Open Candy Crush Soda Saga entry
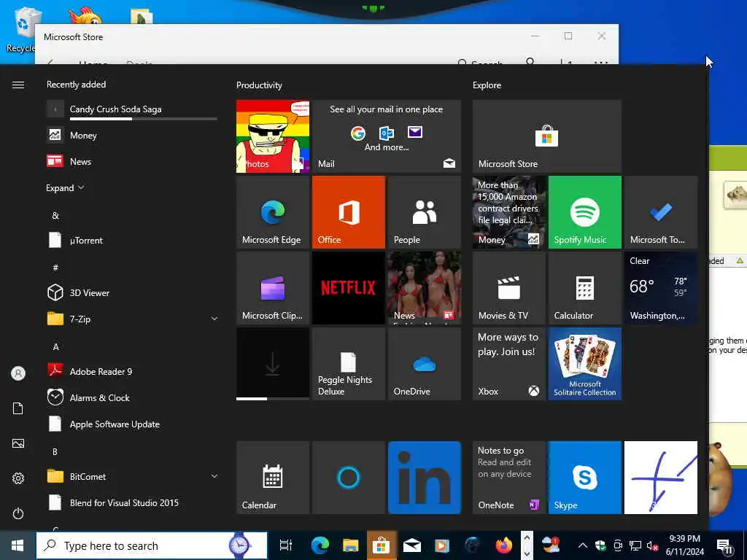747x560 pixels. tap(133, 109)
